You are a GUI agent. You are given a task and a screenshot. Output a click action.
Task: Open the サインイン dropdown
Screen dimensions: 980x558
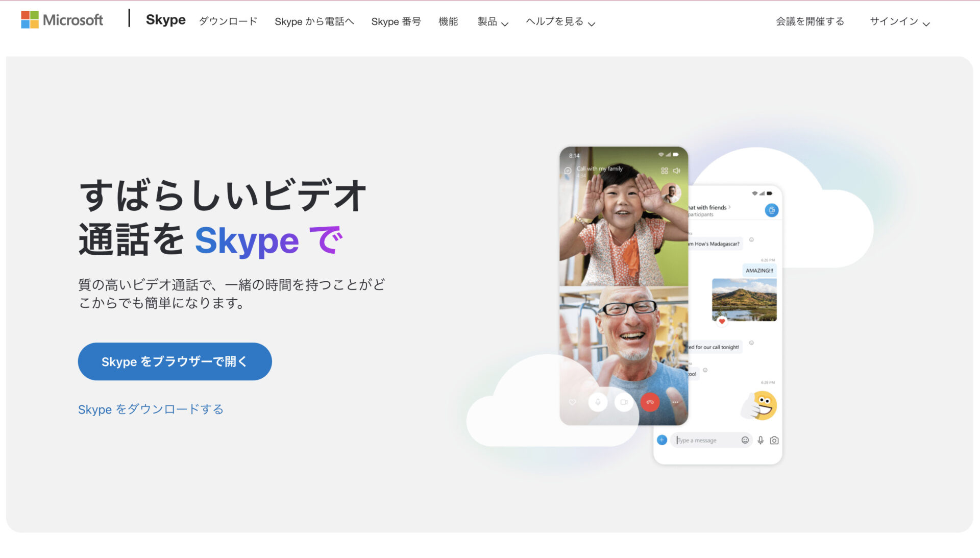(x=899, y=22)
